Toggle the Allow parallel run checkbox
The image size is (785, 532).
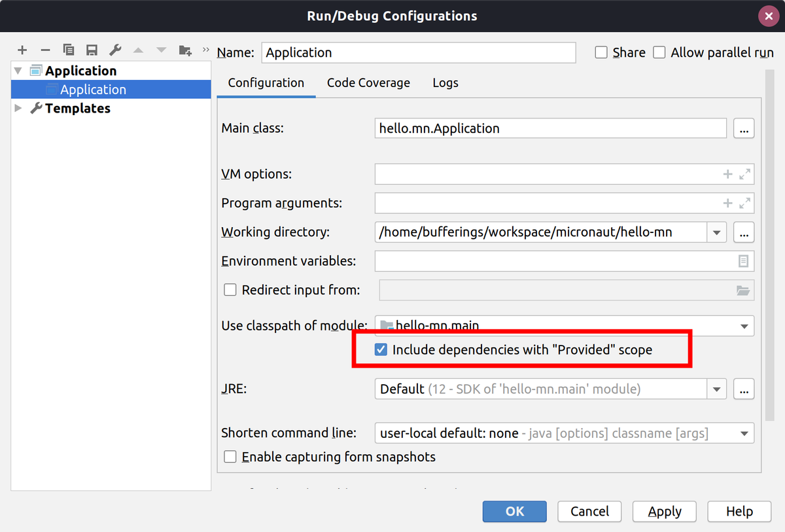[x=659, y=52]
